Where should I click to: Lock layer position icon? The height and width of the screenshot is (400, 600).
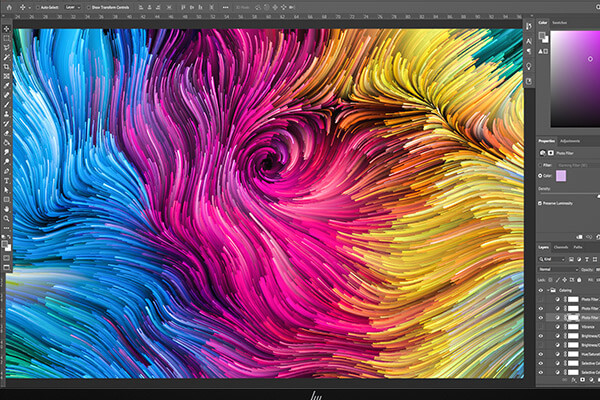(564, 280)
